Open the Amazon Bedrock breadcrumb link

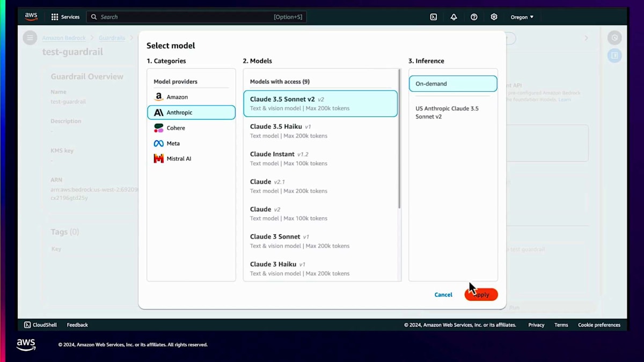point(64,38)
